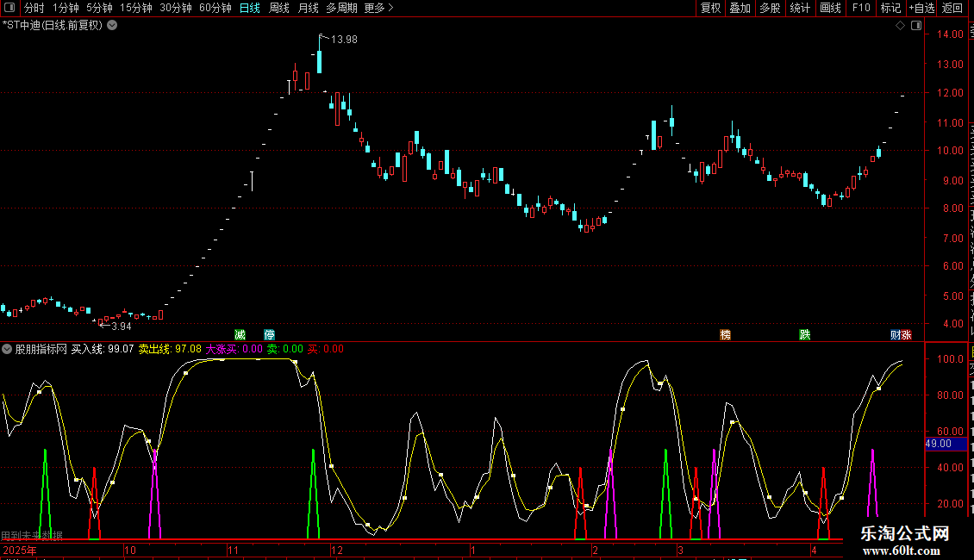
Task: Expand dropdown beside *ST中迪 chart title
Action: coord(112,26)
